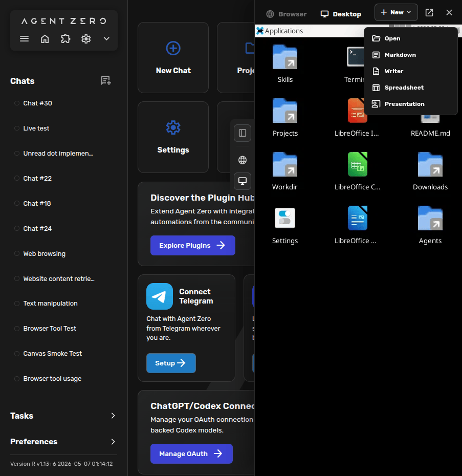Toggle the New dropdown button

tap(396, 12)
